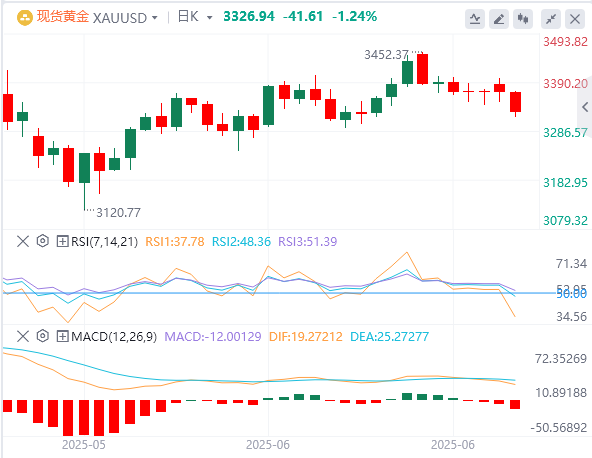The width and height of the screenshot is (592, 458).
Task: Click the 3120.77 low price marker
Action: point(118,213)
